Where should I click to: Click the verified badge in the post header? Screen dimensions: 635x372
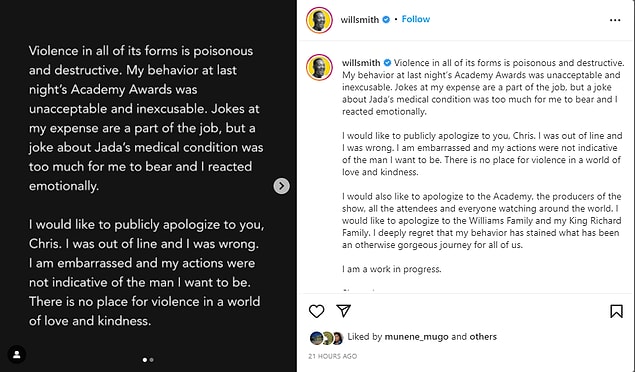click(386, 19)
